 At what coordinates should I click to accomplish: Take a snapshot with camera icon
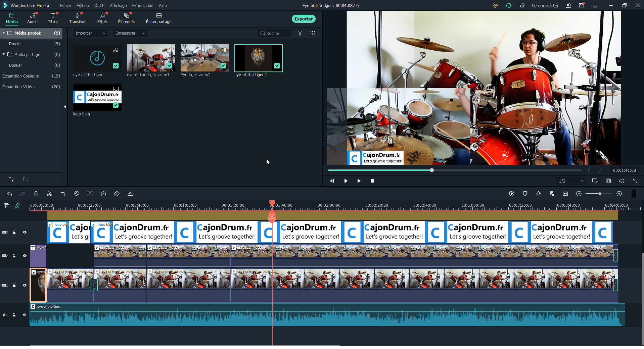click(x=608, y=181)
